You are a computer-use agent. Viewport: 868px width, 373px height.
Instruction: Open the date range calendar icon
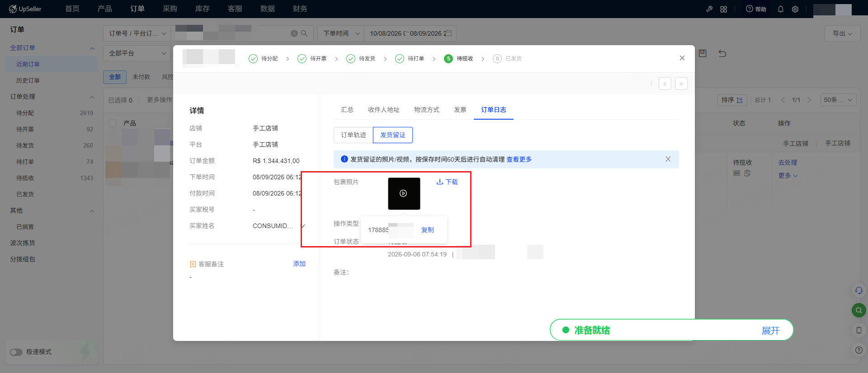[449, 33]
